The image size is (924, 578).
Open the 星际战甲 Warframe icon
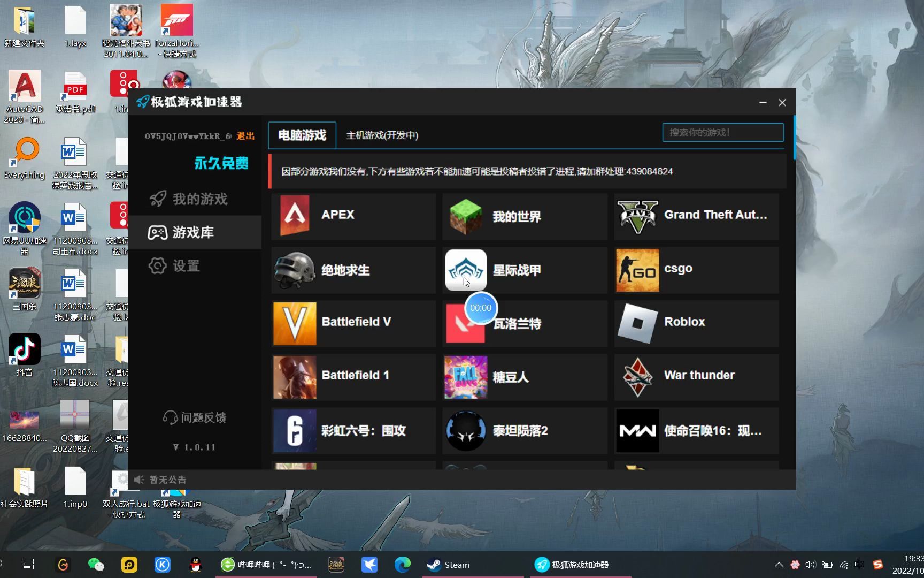pyautogui.click(x=466, y=270)
